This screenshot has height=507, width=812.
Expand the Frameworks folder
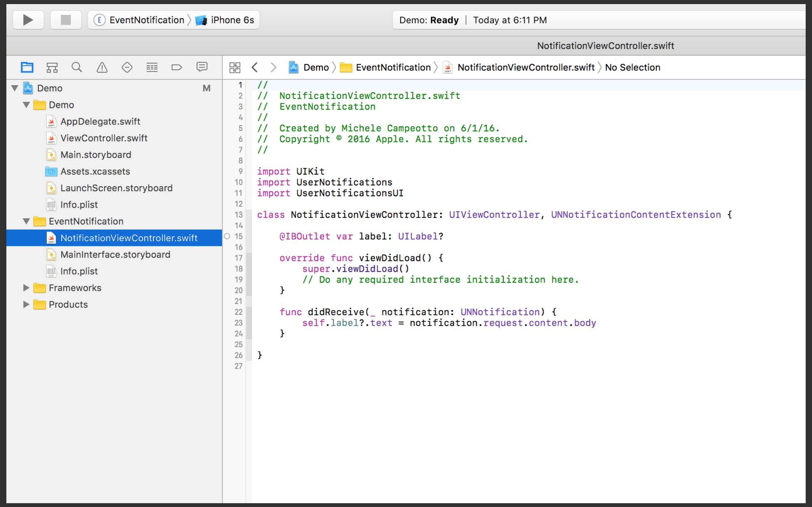pos(26,288)
